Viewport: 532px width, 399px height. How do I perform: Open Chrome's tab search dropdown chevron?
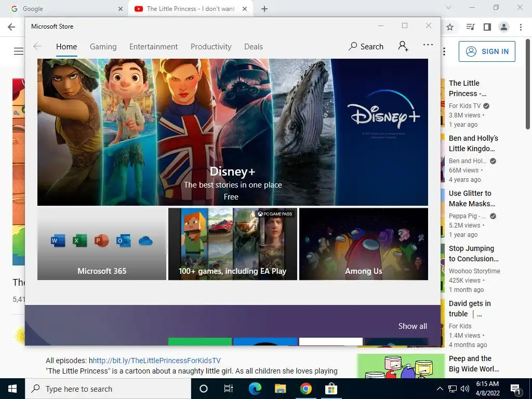(x=448, y=7)
